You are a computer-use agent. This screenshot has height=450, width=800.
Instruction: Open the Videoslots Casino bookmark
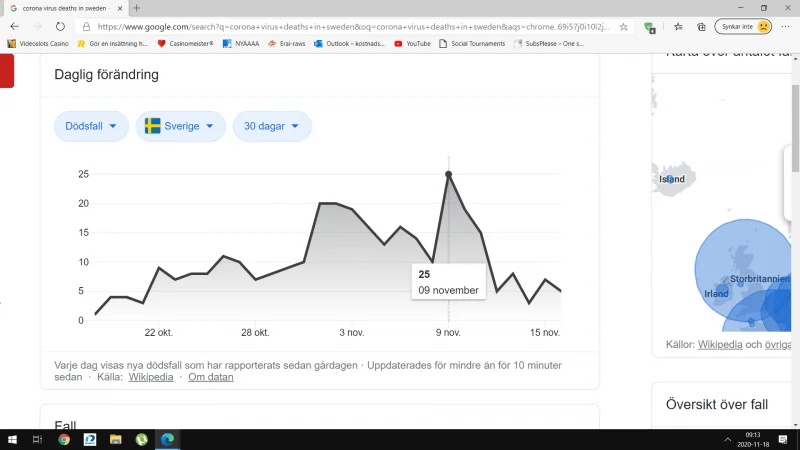coord(38,44)
